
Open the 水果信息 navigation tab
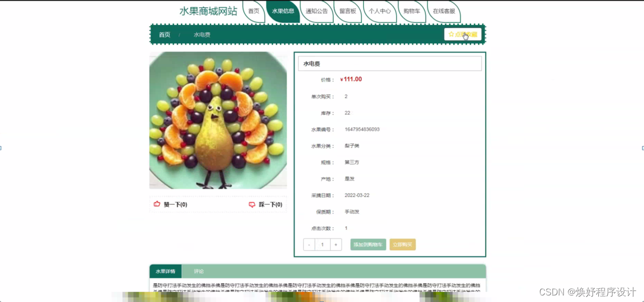(283, 11)
